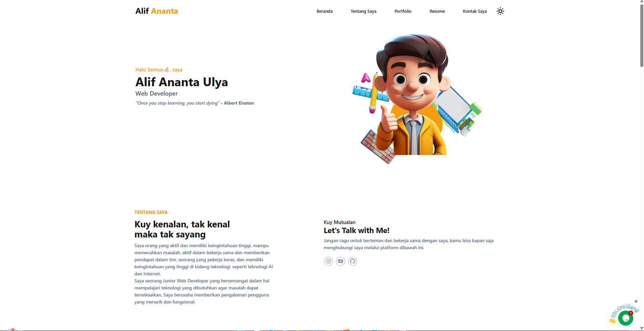The width and height of the screenshot is (644, 331).
Task: Toggle the light/dark theme sun icon
Action: click(500, 11)
